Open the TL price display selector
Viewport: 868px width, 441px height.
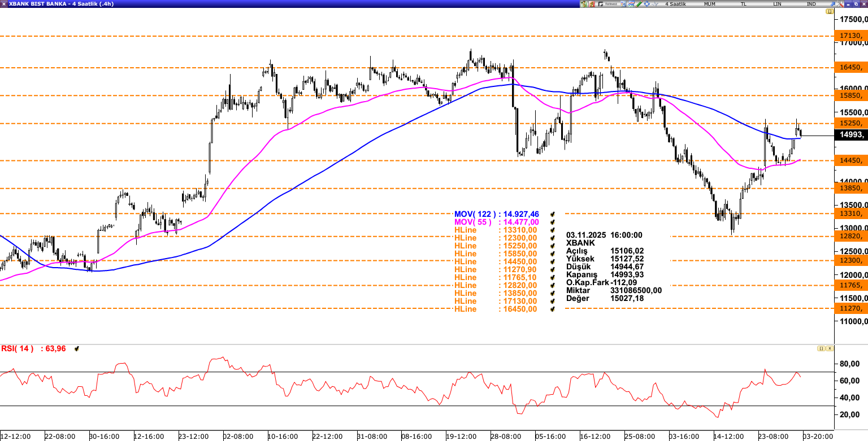coord(743,3)
